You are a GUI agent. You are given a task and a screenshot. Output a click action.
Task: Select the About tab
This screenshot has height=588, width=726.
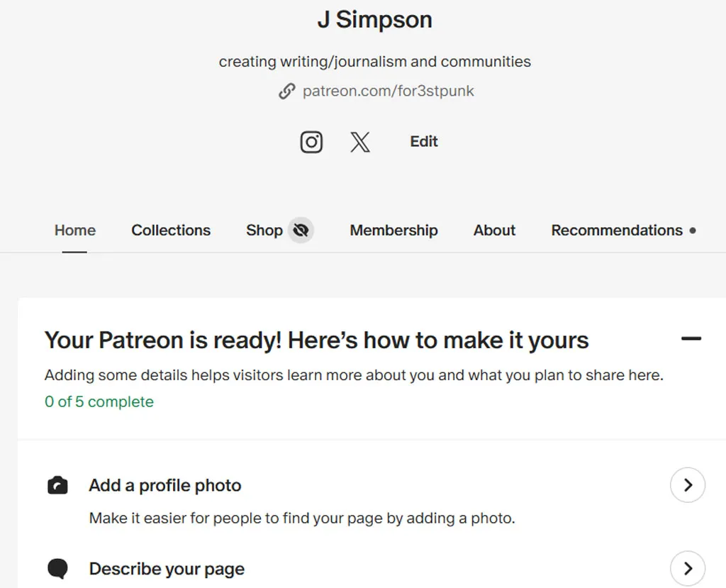pyautogui.click(x=494, y=231)
